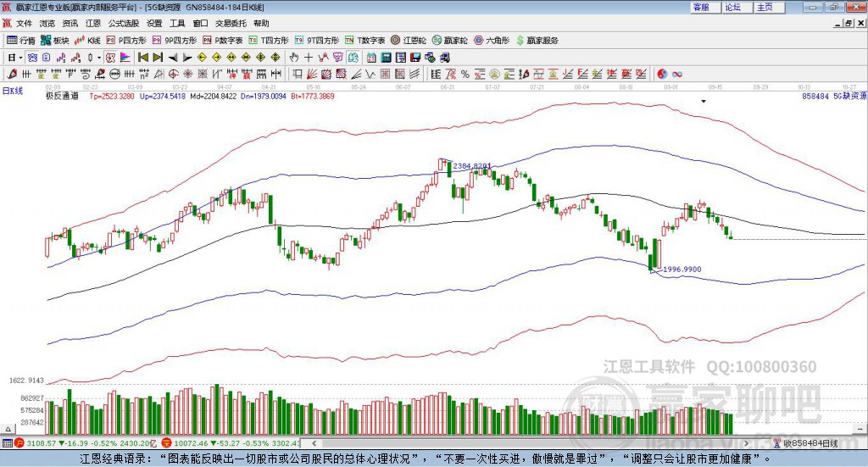Screen dimensions: 868x467
Task: Click the red-blue yin-yang icon
Action: [663, 74]
